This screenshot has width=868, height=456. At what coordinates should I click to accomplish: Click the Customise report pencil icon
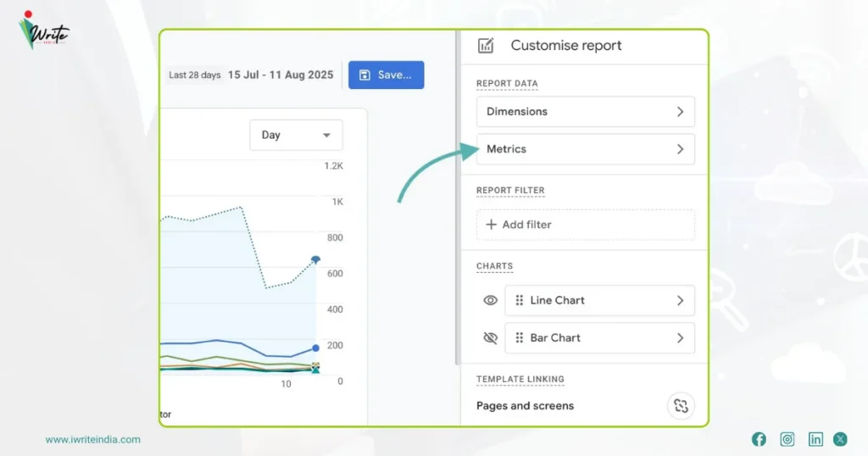tap(486, 46)
